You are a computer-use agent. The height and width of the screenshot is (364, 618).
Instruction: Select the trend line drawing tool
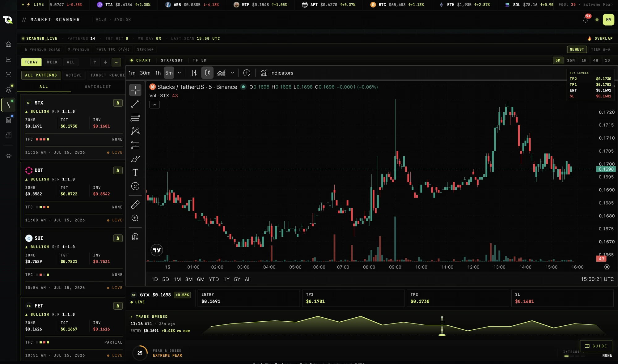pos(135,104)
